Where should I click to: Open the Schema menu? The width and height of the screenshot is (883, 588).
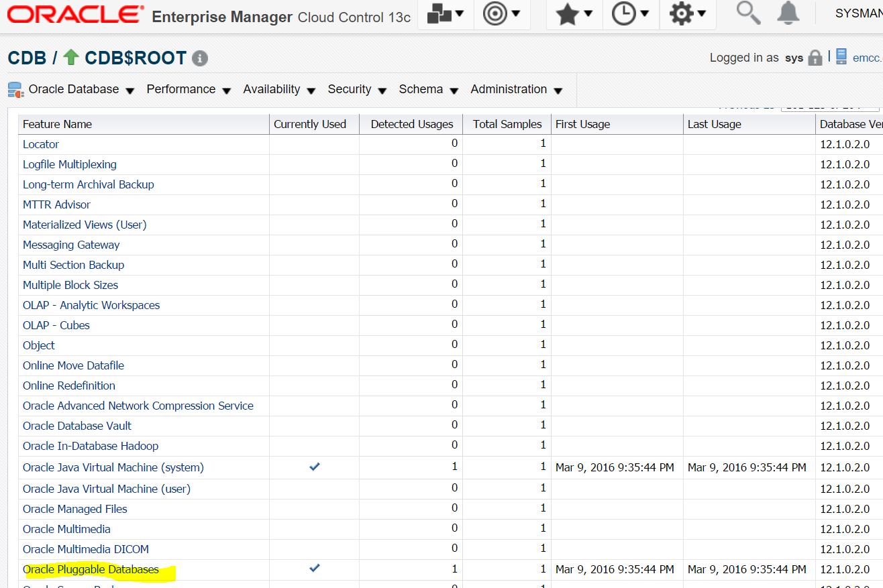pos(428,89)
